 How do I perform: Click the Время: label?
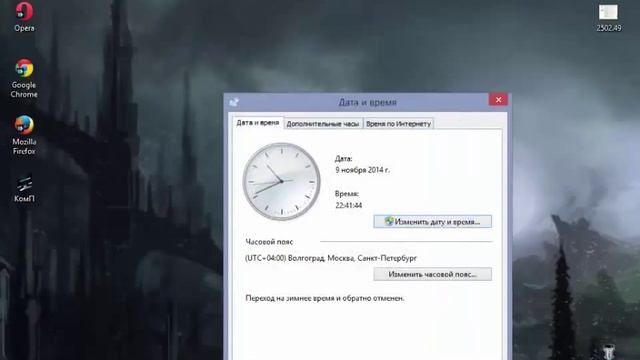click(x=347, y=194)
